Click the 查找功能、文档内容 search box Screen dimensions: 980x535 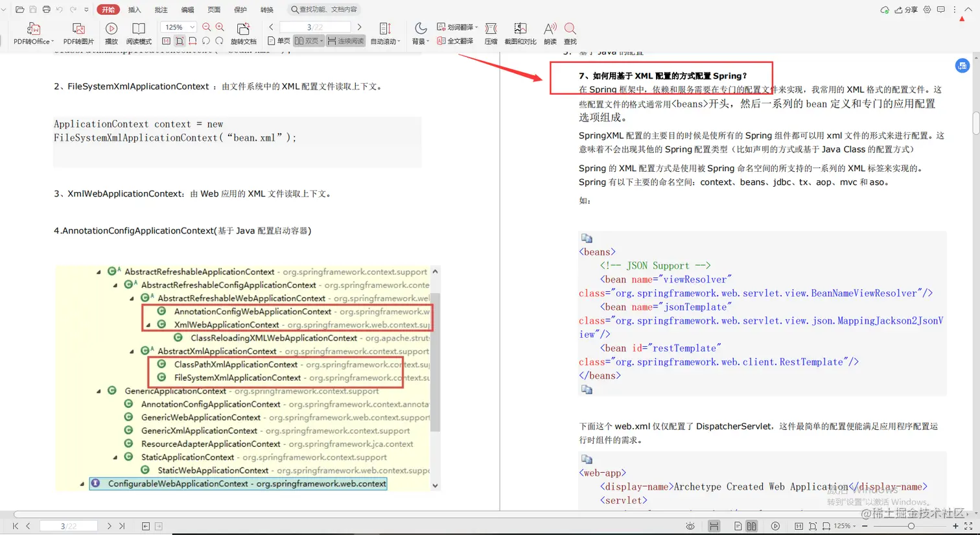pyautogui.click(x=324, y=10)
